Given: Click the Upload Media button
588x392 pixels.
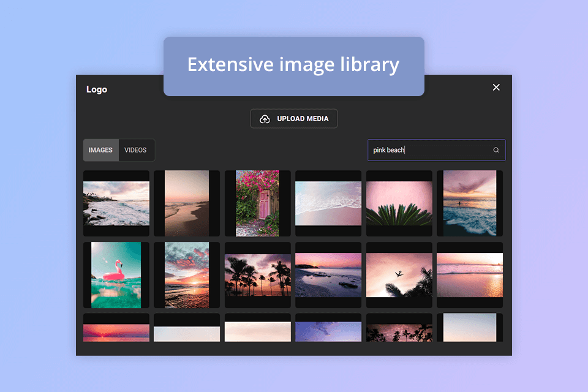Looking at the screenshot, I should [293, 119].
